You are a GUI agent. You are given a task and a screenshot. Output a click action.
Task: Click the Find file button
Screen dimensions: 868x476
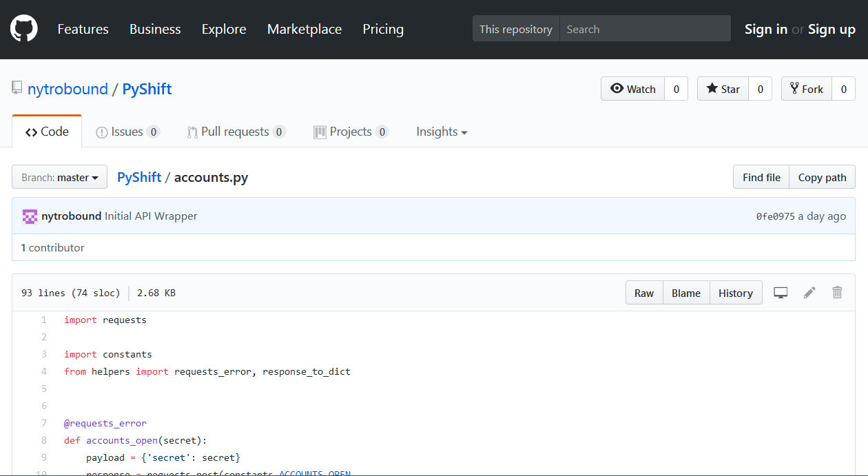pyautogui.click(x=761, y=177)
